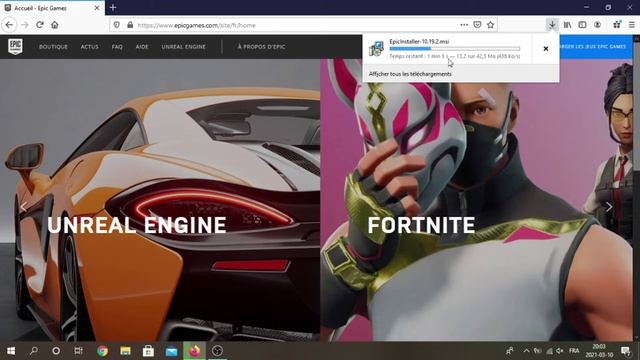Open Windows Start menu
640x360 pixels.
click(11, 351)
